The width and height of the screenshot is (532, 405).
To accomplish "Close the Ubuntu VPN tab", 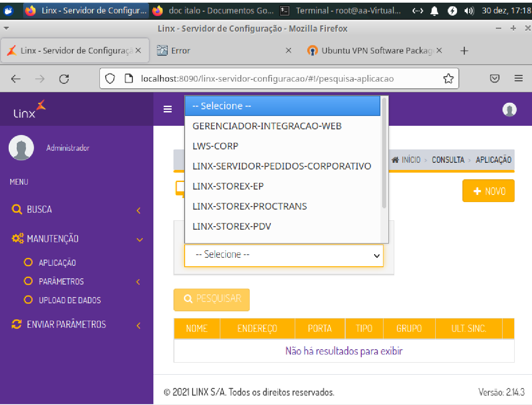I will [x=439, y=50].
